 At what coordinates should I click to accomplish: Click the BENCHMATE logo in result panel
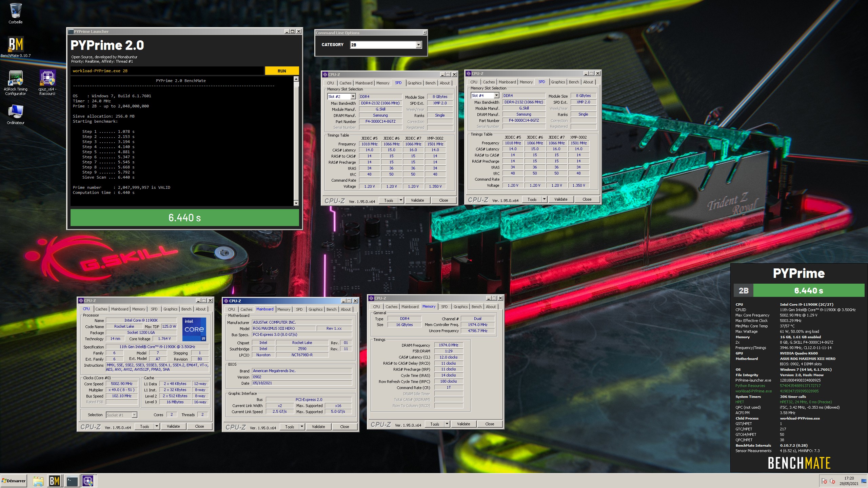799,463
